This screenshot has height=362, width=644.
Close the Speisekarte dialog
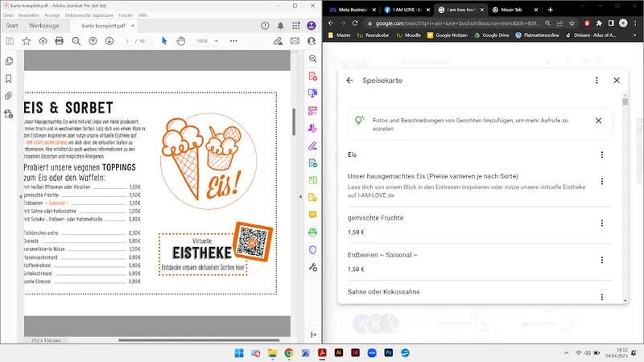617,80
